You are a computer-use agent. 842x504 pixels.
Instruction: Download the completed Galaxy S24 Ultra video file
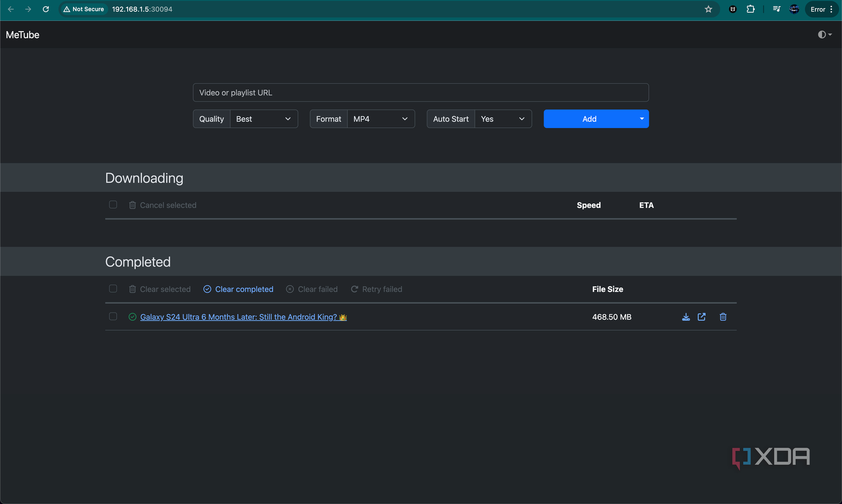point(685,317)
